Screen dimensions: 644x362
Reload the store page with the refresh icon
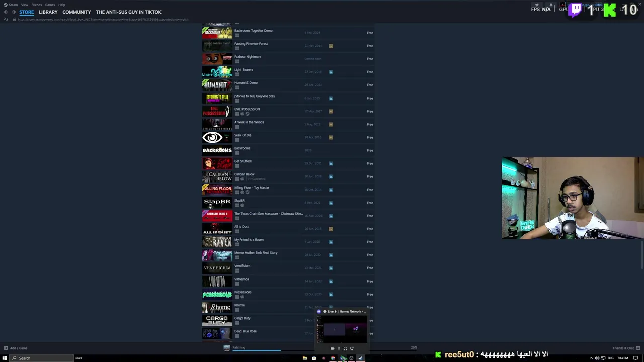(6, 19)
